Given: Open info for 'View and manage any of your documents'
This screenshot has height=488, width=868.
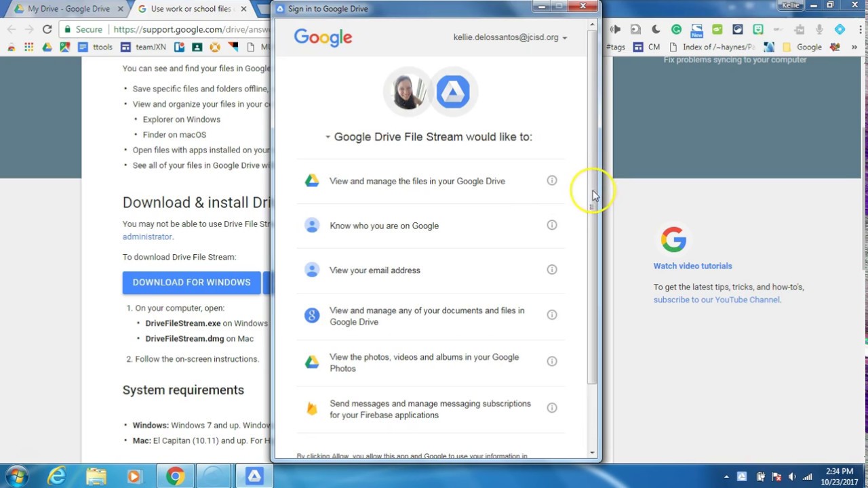Looking at the screenshot, I should point(552,315).
